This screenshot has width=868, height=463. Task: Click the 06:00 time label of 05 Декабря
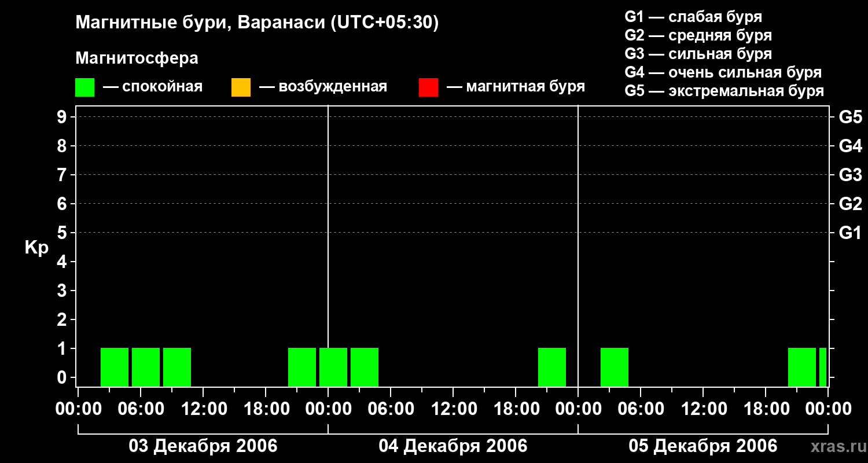[x=641, y=409]
